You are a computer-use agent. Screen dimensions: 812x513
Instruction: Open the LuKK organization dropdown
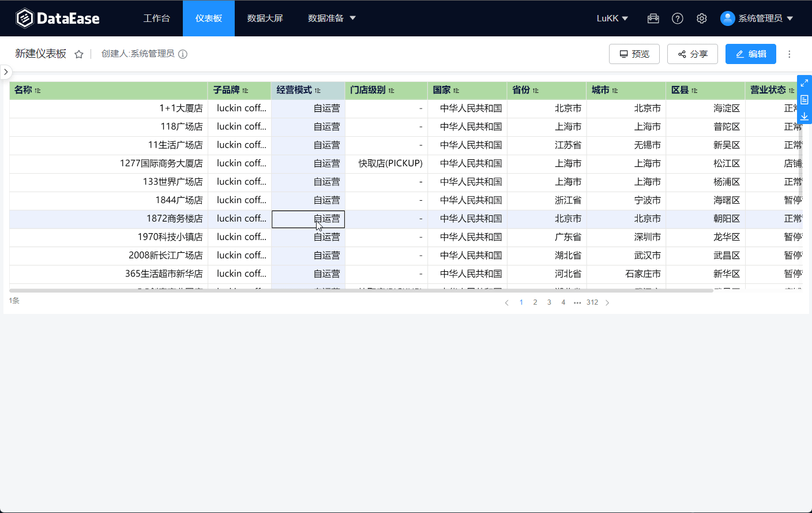coord(612,18)
